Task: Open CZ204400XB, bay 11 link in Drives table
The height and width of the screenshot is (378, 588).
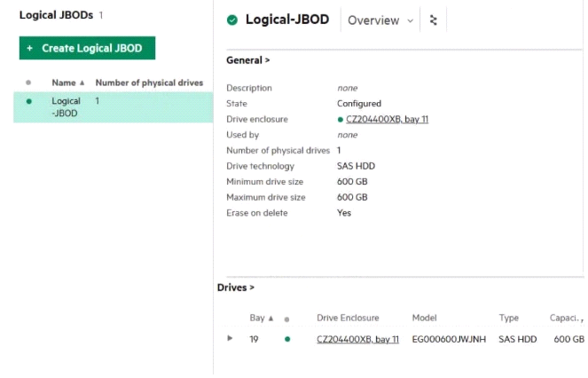Action: click(357, 339)
